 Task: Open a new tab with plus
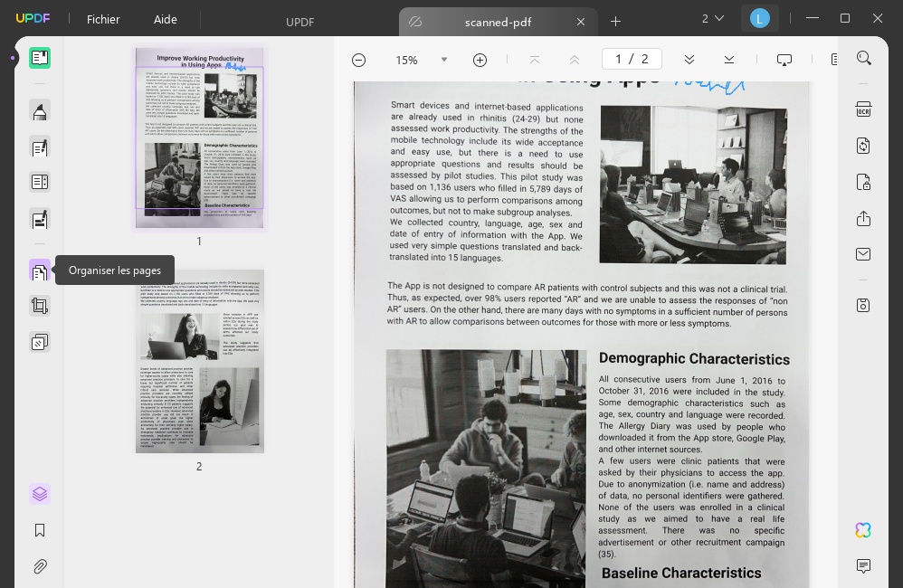(613, 21)
